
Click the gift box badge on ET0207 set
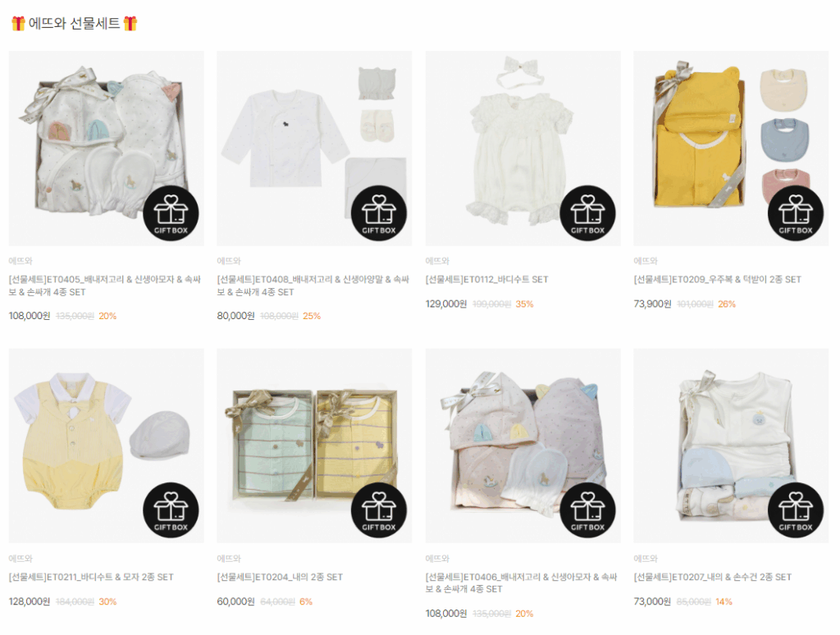[x=796, y=510]
